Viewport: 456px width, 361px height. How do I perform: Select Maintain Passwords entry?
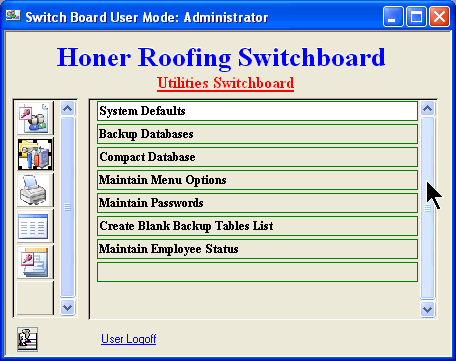[x=257, y=203]
